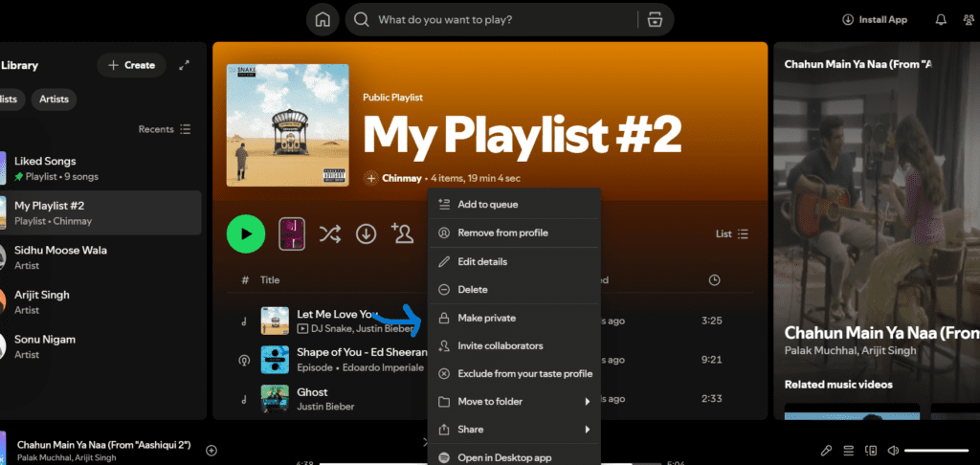The image size is (980, 465).
Task: Choose Exclude from your taste profile
Action: 514,374
